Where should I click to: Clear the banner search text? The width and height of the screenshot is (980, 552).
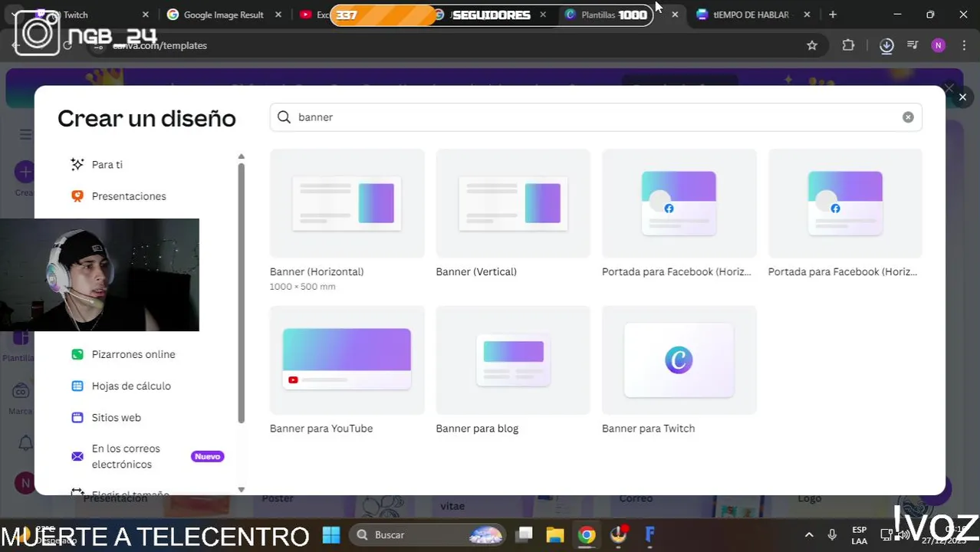908,117
